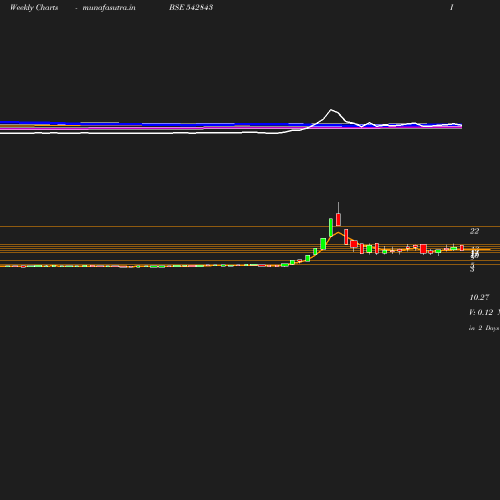Viewport: 500px width, 500px height.
Task: Click the peak of the white indicator line
Action: 331,110
